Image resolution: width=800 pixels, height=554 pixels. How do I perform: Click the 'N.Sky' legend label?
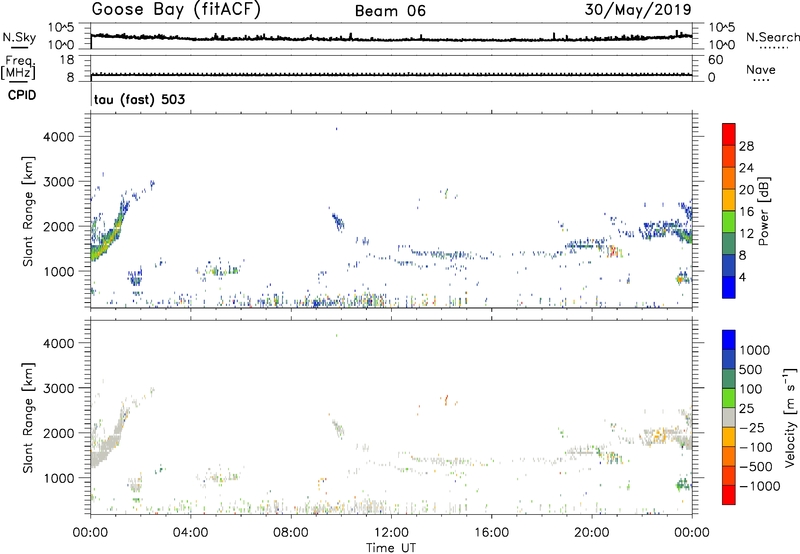(19, 37)
